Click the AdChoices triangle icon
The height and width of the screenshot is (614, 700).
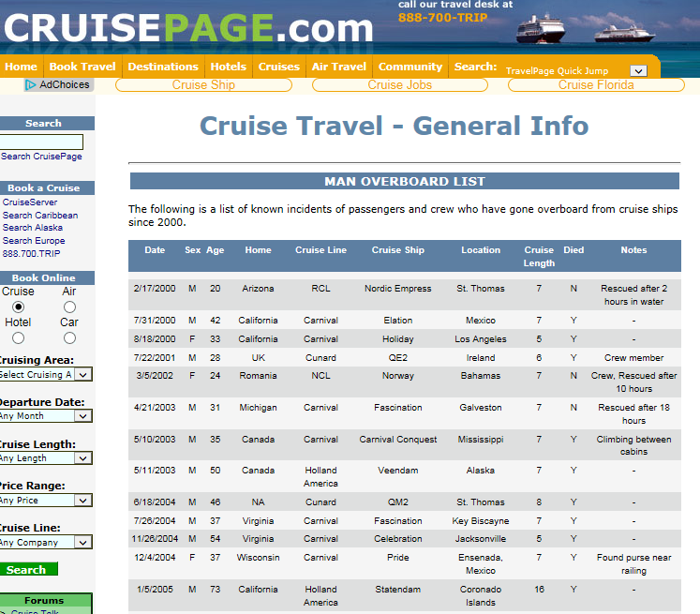(x=30, y=85)
